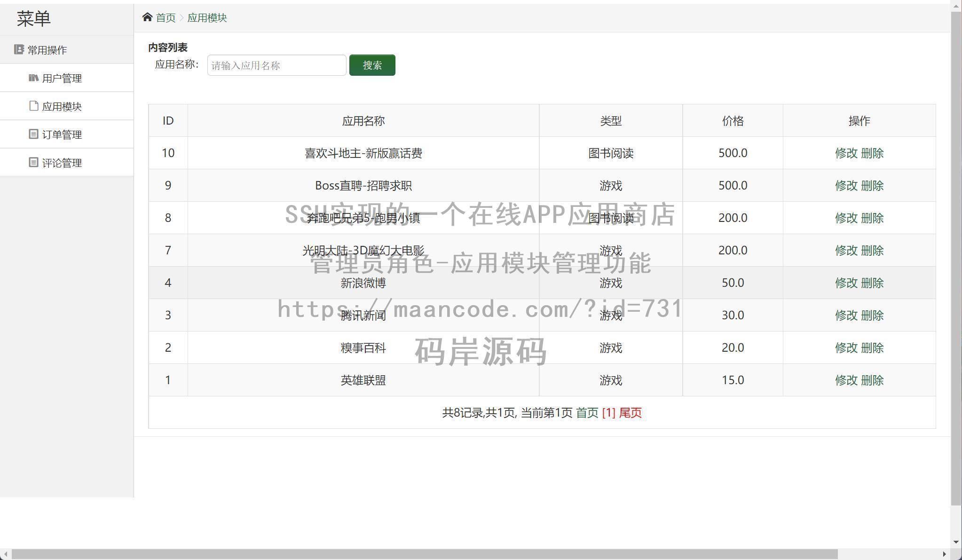The image size is (962, 560).
Task: Click the ID 10 cell
Action: pyautogui.click(x=168, y=153)
